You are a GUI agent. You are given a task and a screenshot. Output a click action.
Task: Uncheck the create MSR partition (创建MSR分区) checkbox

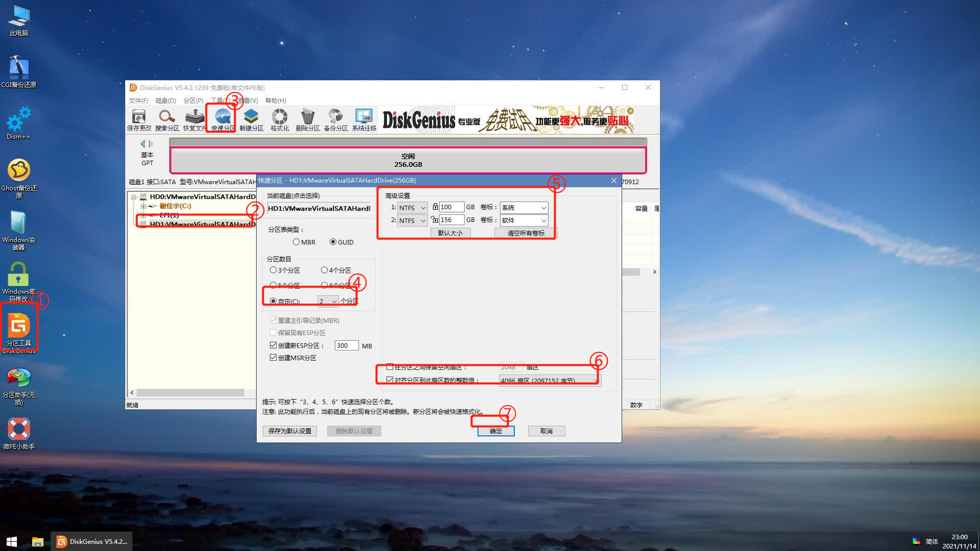click(x=274, y=358)
